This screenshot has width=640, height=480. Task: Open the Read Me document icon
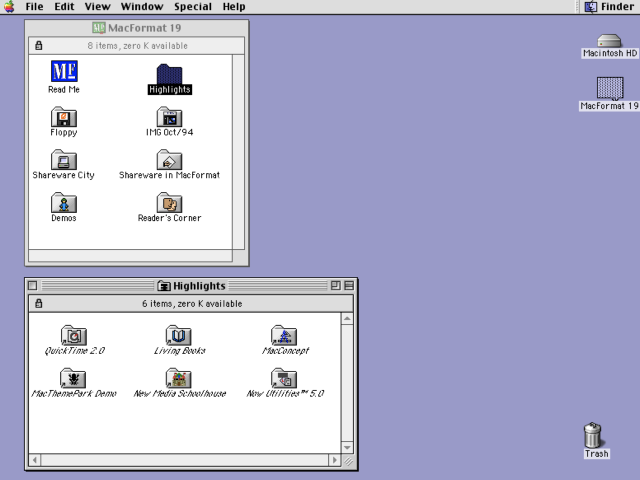(x=64, y=71)
